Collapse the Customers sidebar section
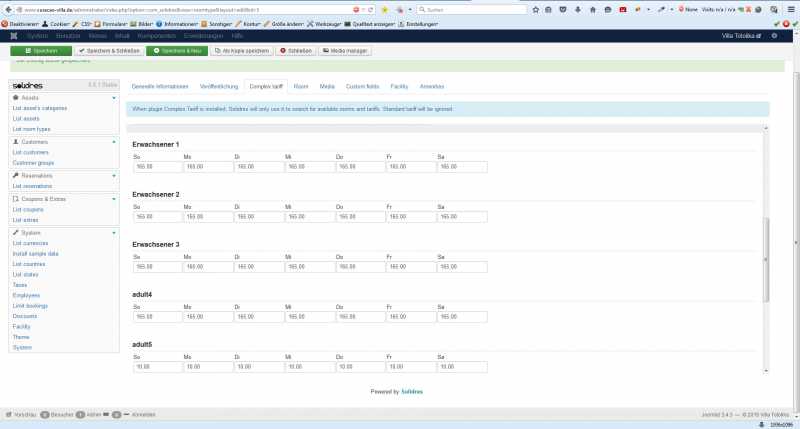 coord(114,142)
